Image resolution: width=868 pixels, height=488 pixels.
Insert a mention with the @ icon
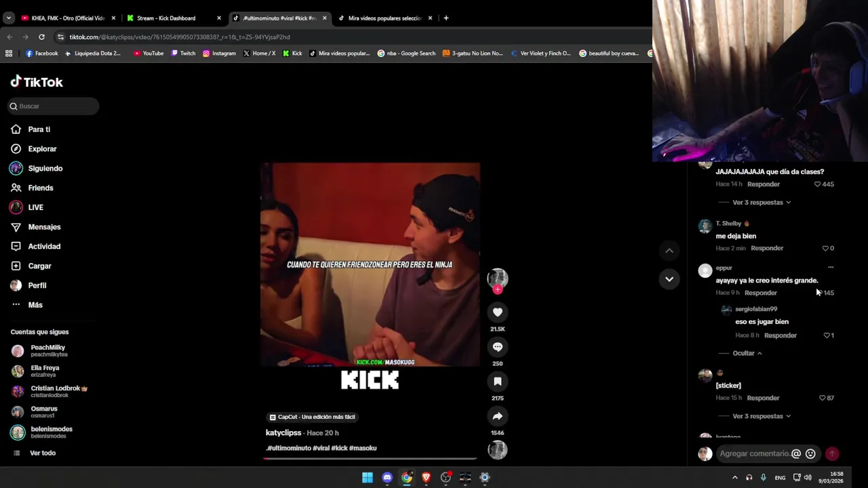(796, 454)
